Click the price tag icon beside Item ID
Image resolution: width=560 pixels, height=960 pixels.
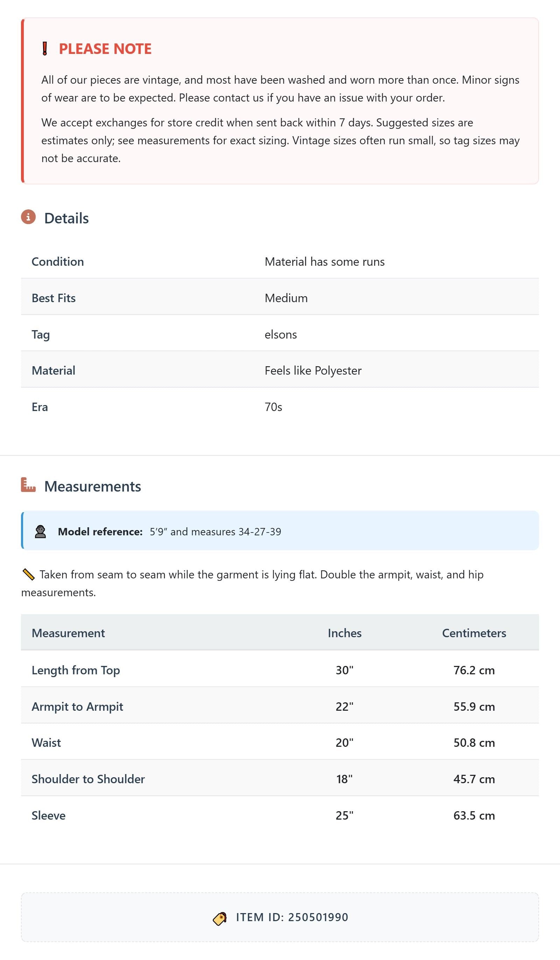220,918
